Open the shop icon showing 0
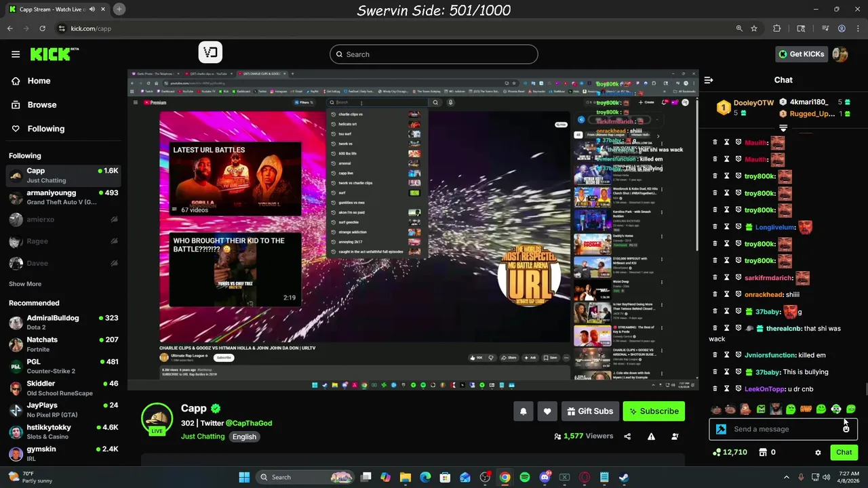Image resolution: width=868 pixels, height=488 pixels. coord(767,453)
